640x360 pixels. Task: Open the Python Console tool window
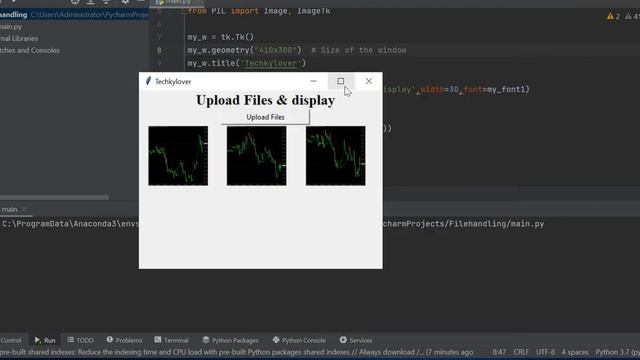(x=299, y=340)
